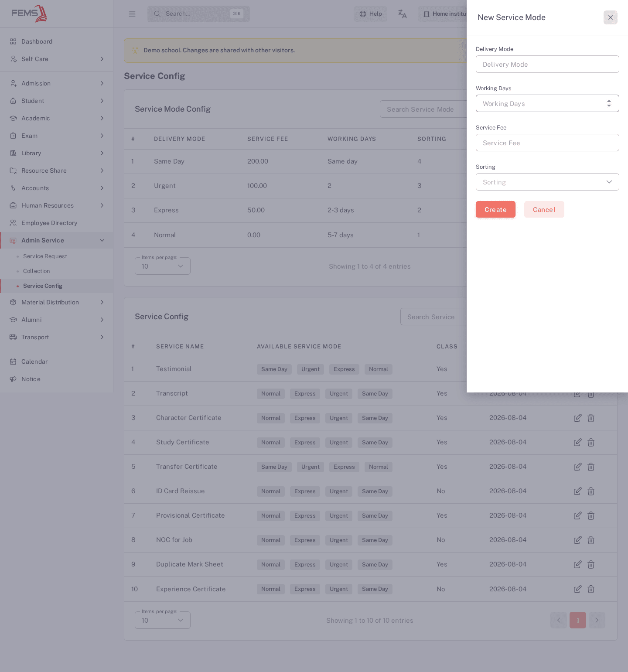The height and width of the screenshot is (672, 628).
Task: Open the Help button
Action: click(370, 14)
